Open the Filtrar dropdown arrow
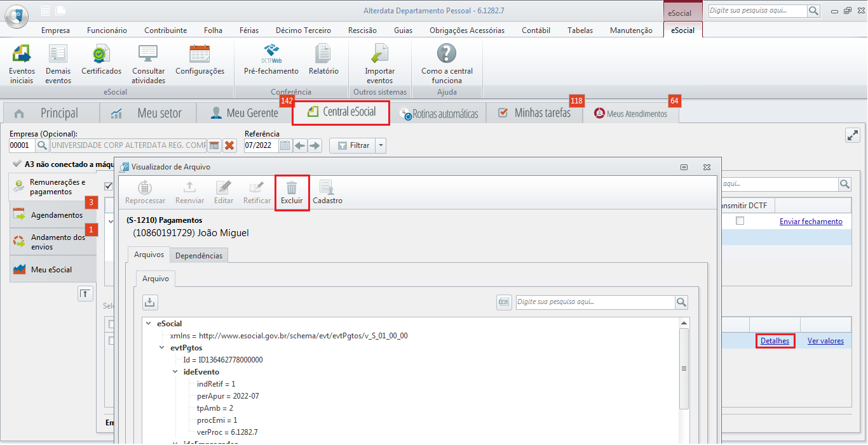The height and width of the screenshot is (445, 868). click(x=381, y=145)
